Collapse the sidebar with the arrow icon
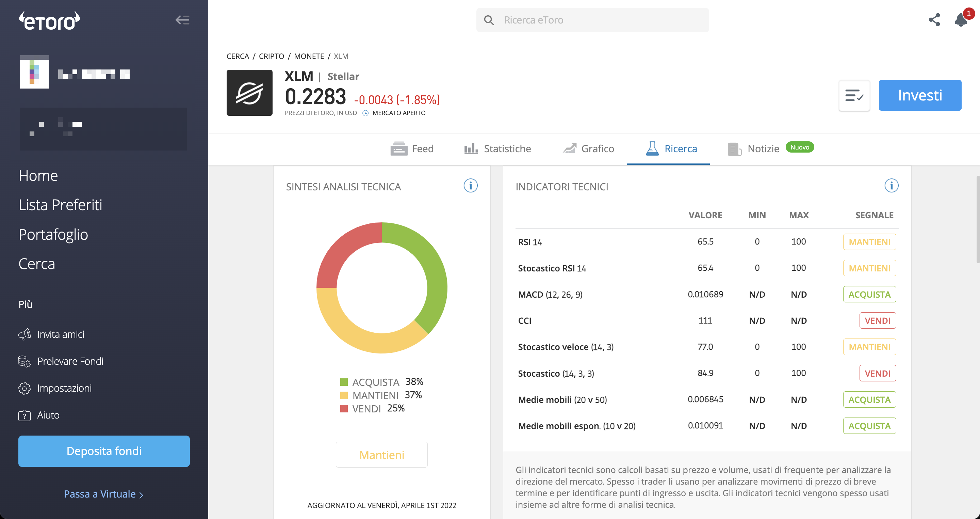980x519 pixels. point(182,20)
